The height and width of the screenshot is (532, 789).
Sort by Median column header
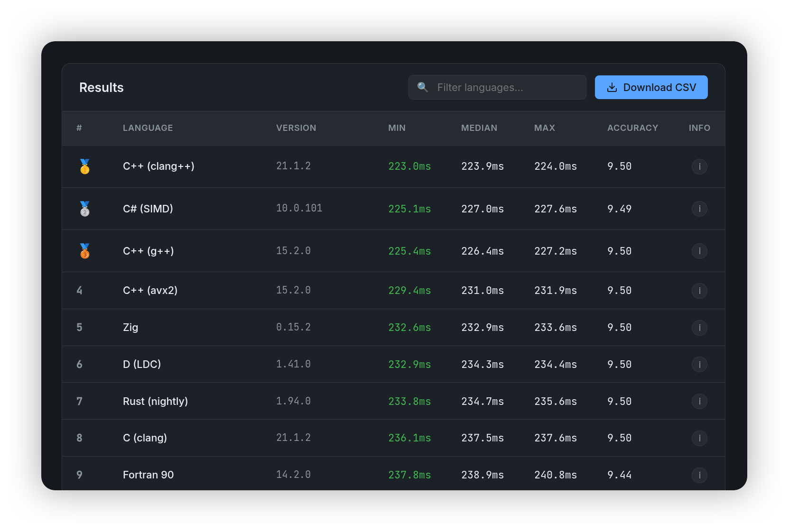pos(479,128)
